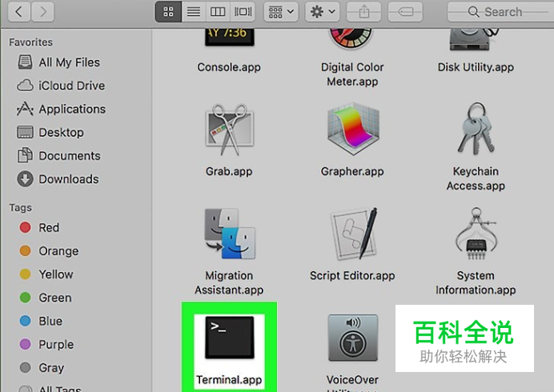Select the Digital Color Meter.app icon
The width and height of the screenshot is (554, 392).
click(351, 38)
